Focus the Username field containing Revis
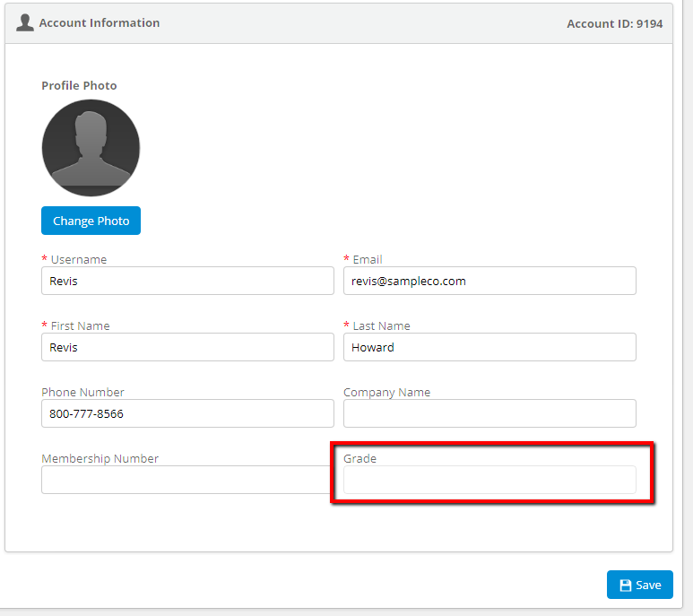 coord(188,281)
